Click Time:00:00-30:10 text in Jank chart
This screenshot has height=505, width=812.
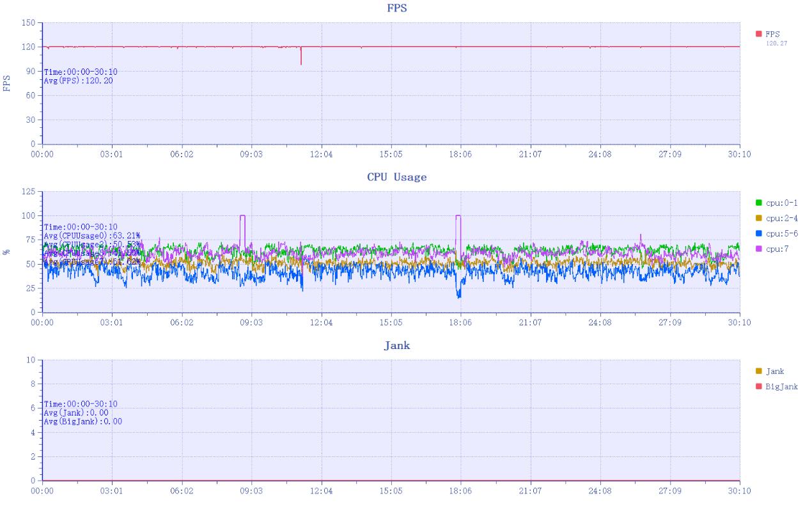(x=81, y=404)
